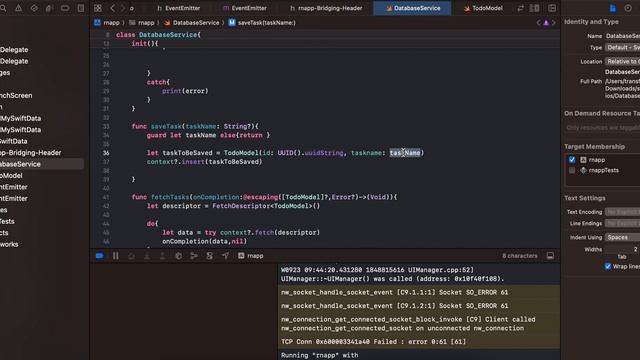Open the Text Encoding dropdown
Viewport: 640px width, 360px height.
622,212
